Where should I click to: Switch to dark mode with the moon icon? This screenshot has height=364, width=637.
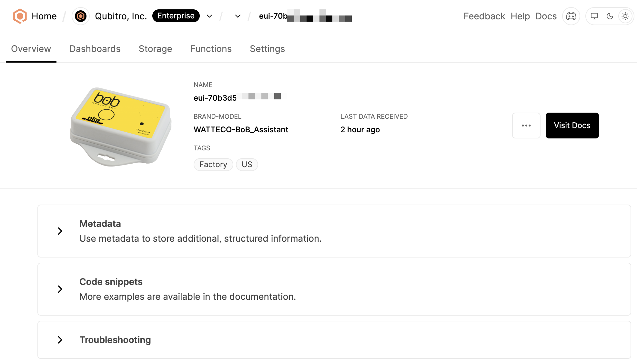pos(610,16)
